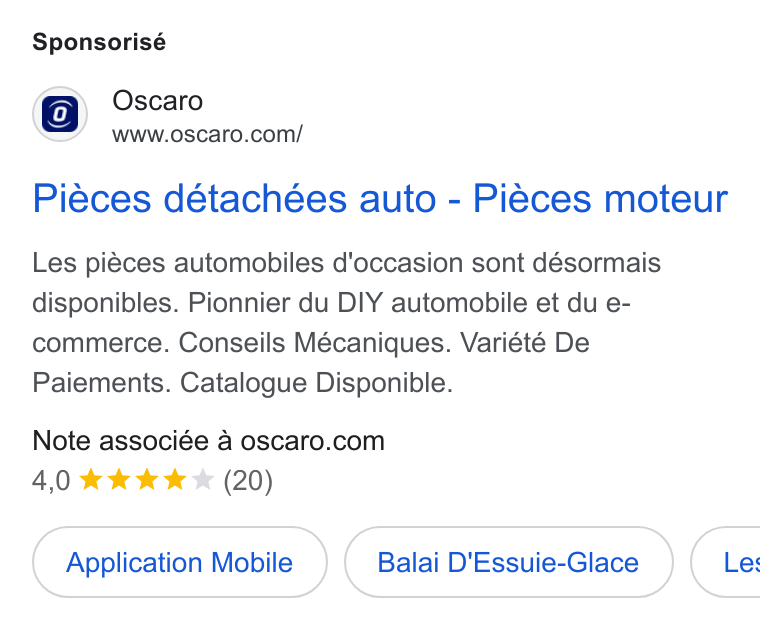Click the Sponsorisé label
Image resolution: width=760 pixels, height=630 pixels.
[99, 42]
